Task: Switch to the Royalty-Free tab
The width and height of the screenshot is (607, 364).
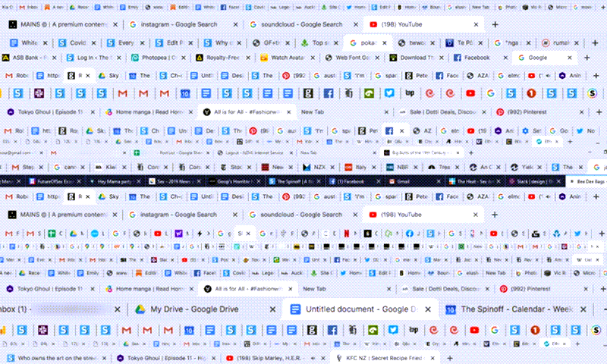Action: pyautogui.click(x=223, y=58)
